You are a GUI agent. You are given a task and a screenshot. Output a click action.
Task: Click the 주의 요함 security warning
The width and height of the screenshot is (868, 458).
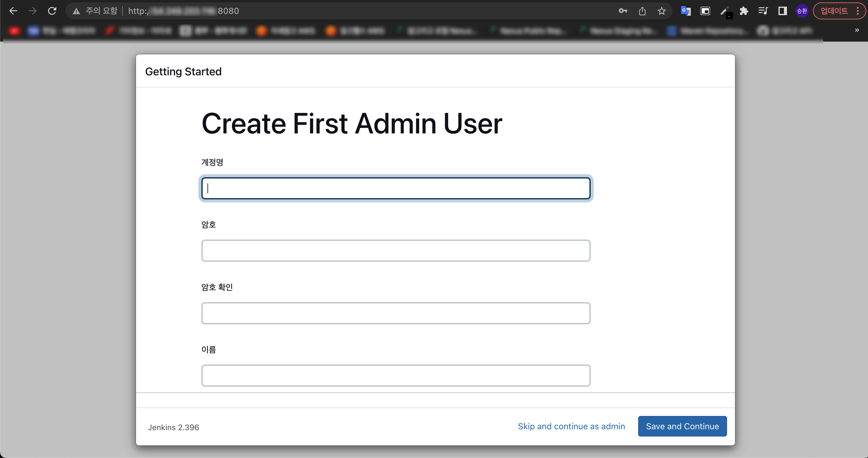coord(95,11)
